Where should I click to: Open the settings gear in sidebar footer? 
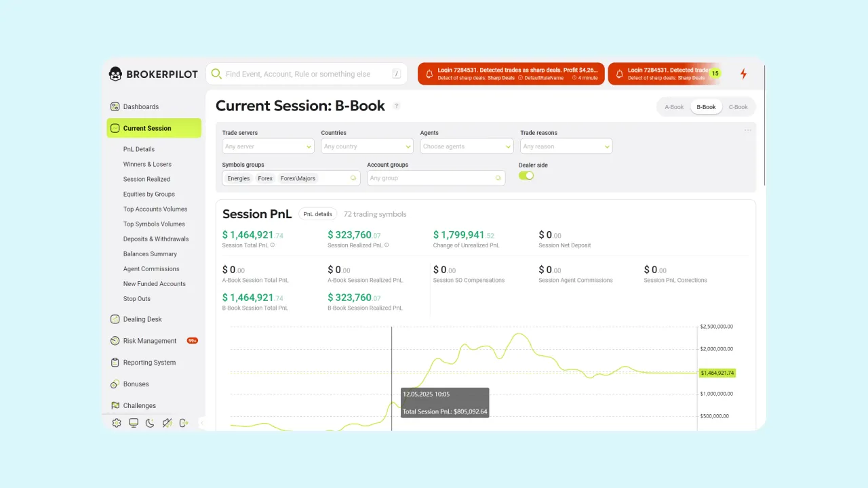[x=117, y=423]
